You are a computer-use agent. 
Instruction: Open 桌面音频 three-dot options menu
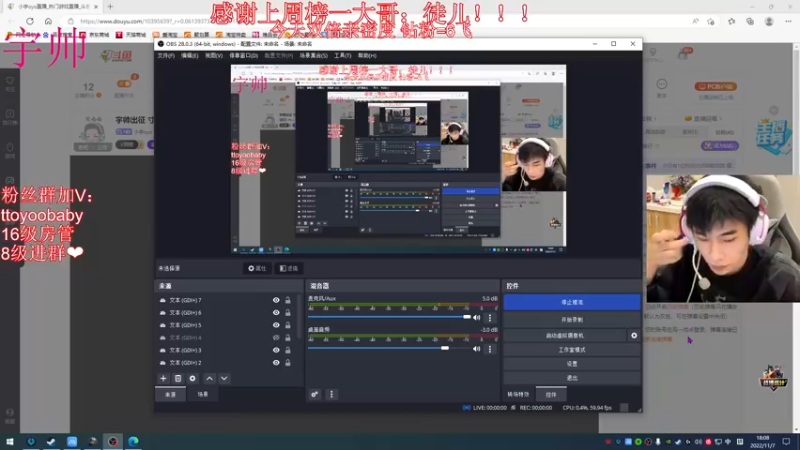click(x=490, y=349)
